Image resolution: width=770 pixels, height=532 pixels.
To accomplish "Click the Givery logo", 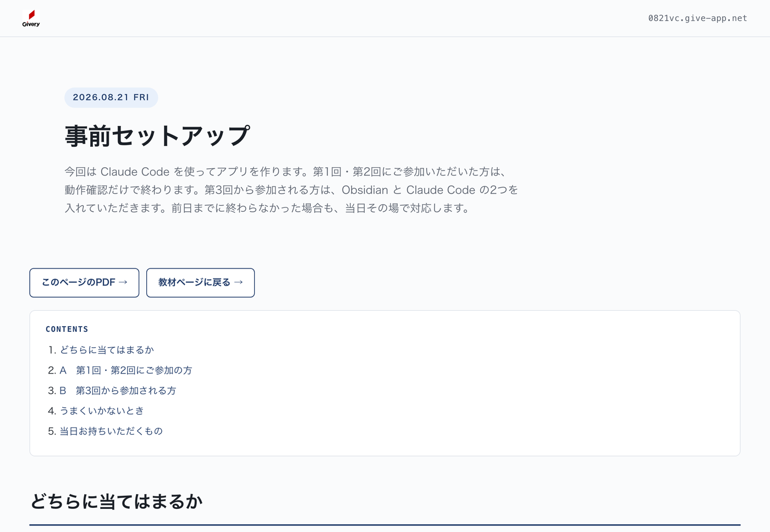I will click(x=31, y=18).
